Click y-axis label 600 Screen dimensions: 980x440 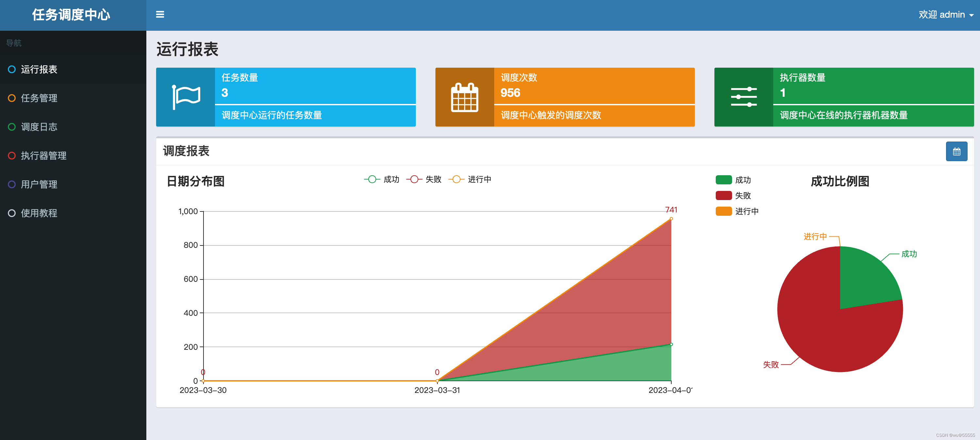[190, 279]
